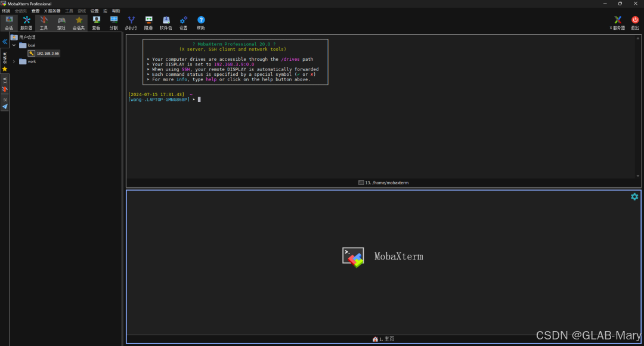Open the 查看 menu in the menu bar
Screen dimensions: 644x346
(x=36, y=11)
